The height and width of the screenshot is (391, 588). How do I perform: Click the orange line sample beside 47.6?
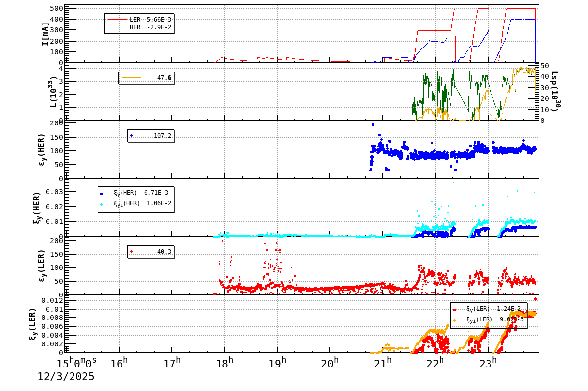[131, 77]
